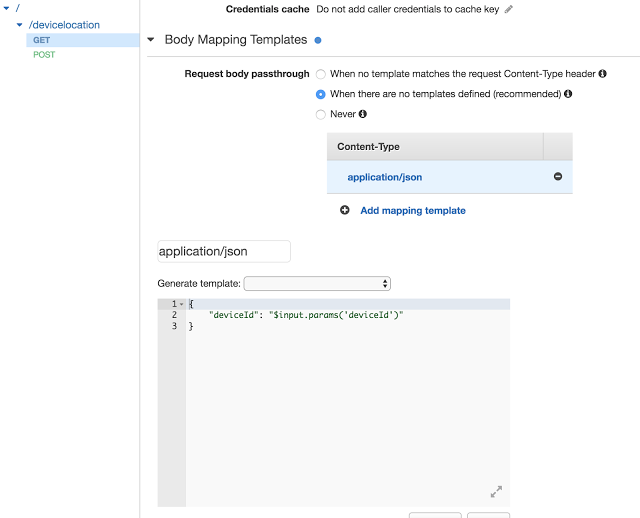
Task: Remove the application/json template via minus icon
Action: point(558,177)
